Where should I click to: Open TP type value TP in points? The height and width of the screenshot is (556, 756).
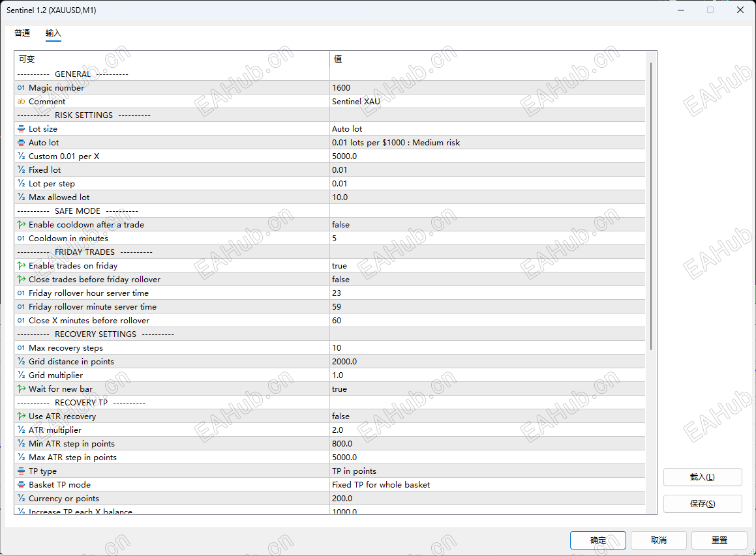point(487,471)
